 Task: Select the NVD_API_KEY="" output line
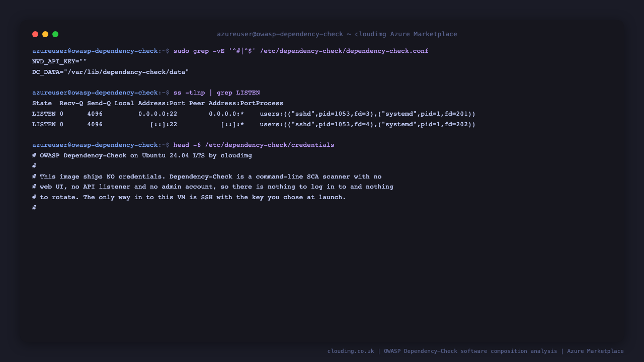click(x=59, y=62)
